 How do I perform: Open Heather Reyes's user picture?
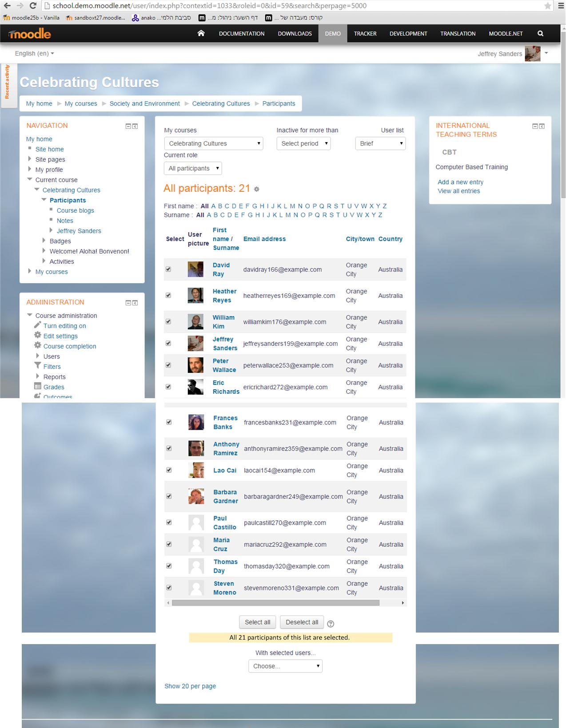click(x=195, y=296)
